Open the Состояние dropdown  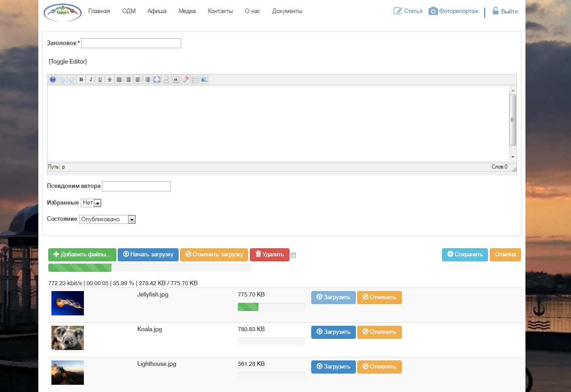point(107,219)
